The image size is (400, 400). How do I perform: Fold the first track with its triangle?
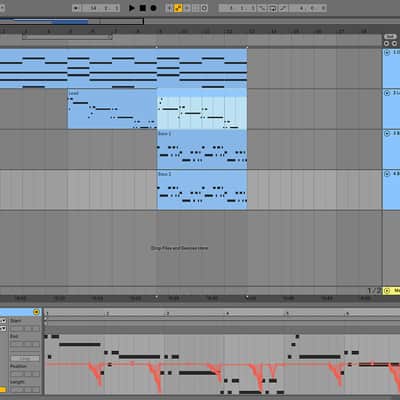pos(387,52)
